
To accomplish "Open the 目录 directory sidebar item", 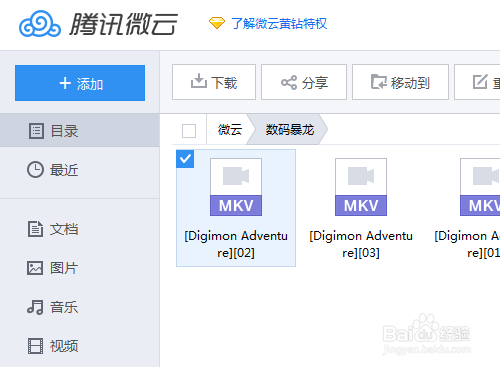I will (80, 130).
